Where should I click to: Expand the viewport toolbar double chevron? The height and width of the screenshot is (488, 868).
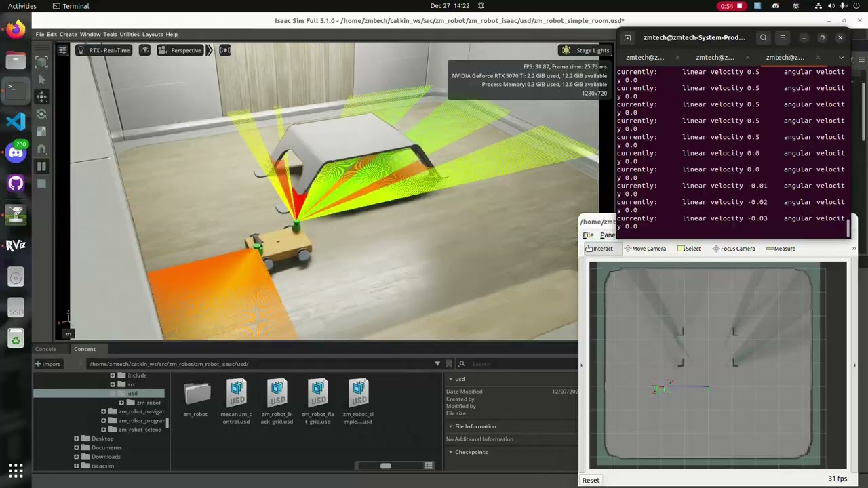[209, 50]
